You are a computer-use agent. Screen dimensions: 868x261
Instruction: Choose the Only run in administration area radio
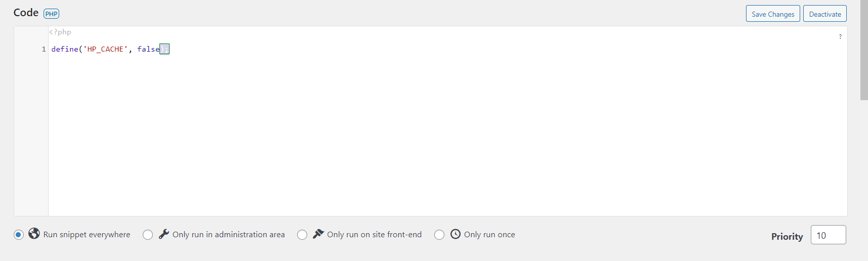pos(148,235)
